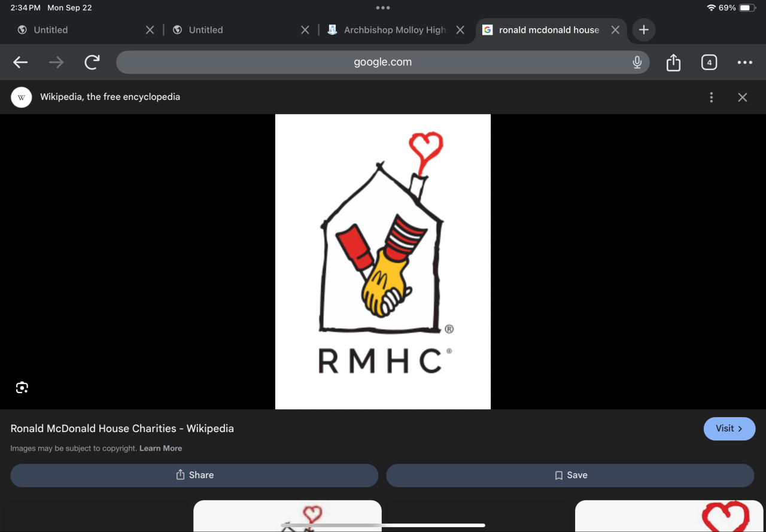Open a new tab with plus button

click(x=644, y=30)
